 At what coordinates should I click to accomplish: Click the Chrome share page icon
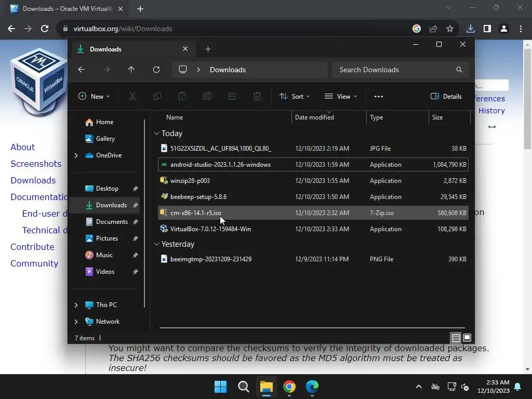coord(433,29)
